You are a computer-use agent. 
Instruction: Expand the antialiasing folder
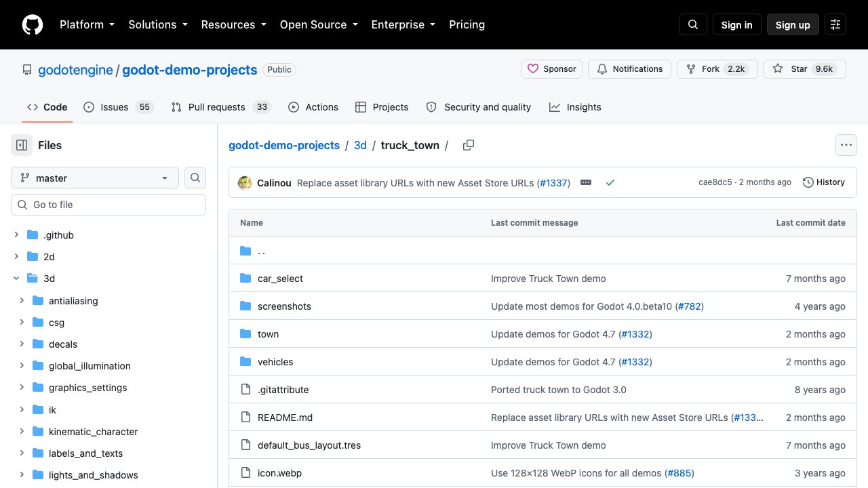point(22,300)
